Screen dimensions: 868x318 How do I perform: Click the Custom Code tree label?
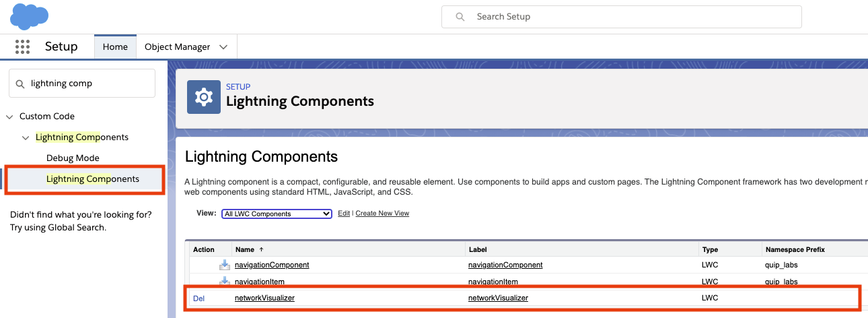click(x=47, y=116)
